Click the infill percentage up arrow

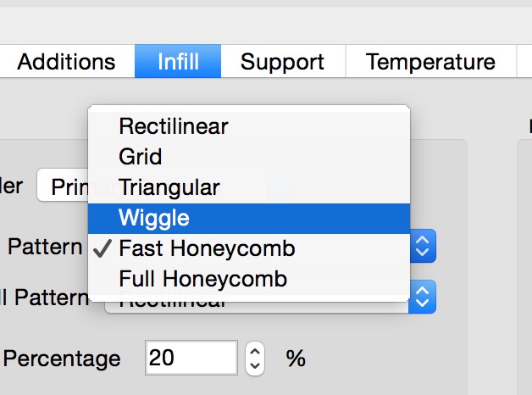254,350
